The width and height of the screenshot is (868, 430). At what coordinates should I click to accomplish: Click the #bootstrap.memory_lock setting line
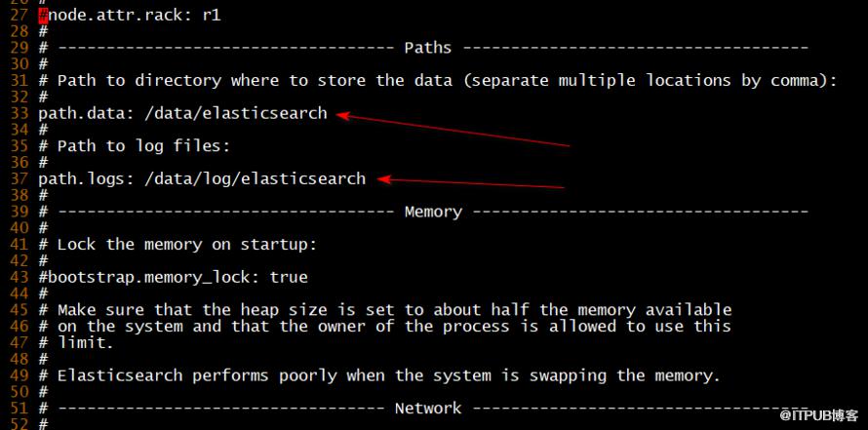coord(174,277)
